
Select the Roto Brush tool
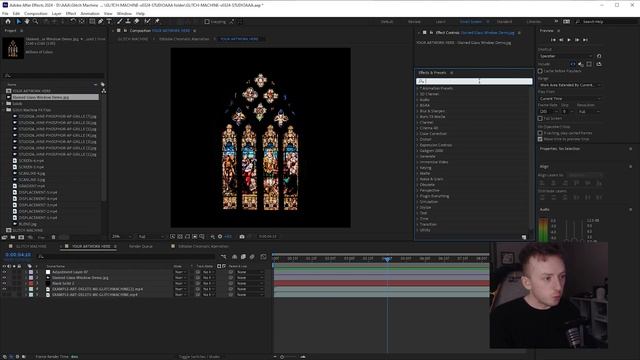[x=147, y=22]
